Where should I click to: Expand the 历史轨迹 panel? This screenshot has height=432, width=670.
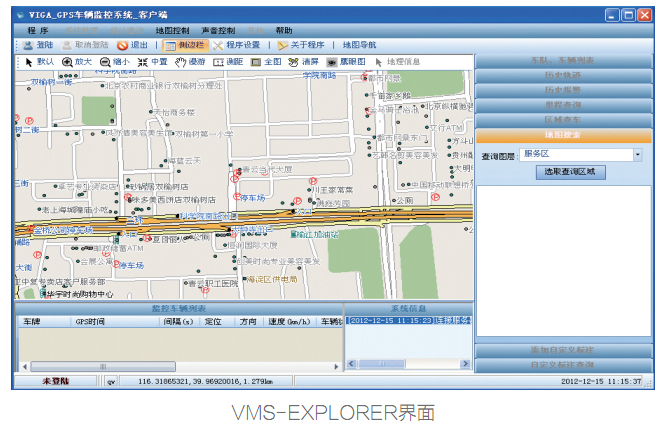(563, 76)
